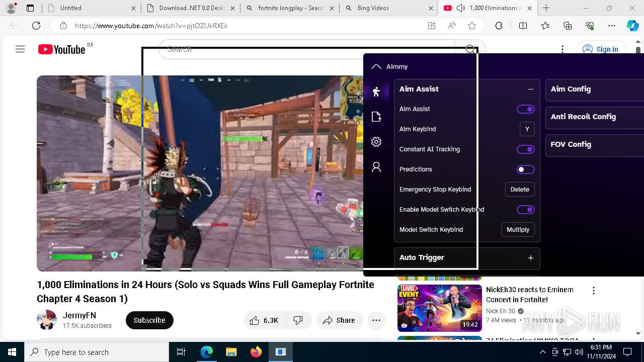Open the YouTube hamburger menu
Screen dimensions: 644x362
click(x=20, y=49)
